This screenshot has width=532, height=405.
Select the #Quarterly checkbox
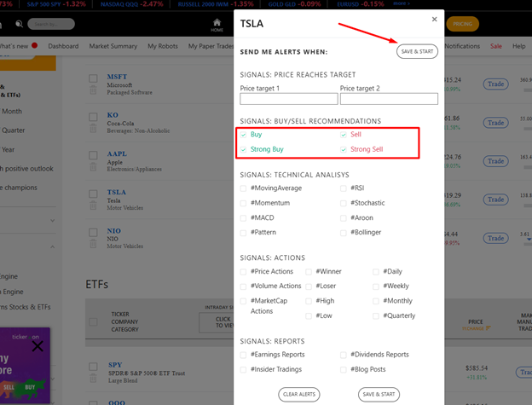click(x=376, y=316)
